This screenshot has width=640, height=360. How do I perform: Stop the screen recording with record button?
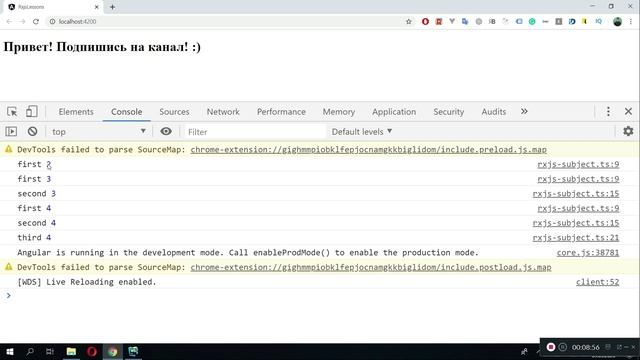[551, 347]
